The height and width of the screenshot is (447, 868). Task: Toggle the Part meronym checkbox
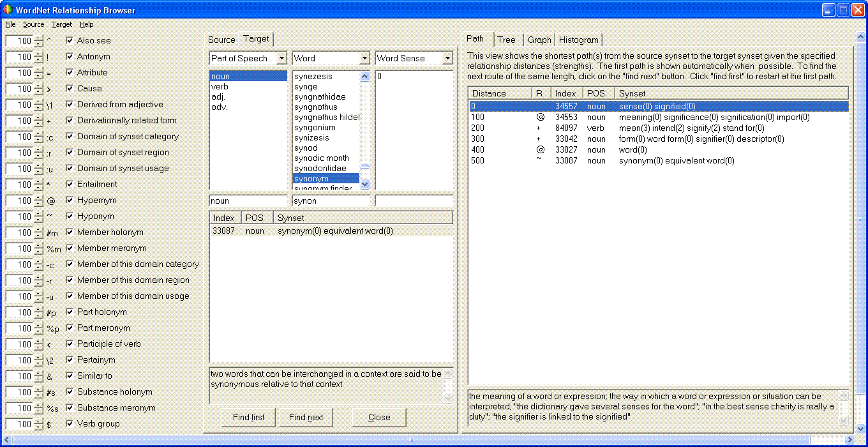click(x=70, y=328)
